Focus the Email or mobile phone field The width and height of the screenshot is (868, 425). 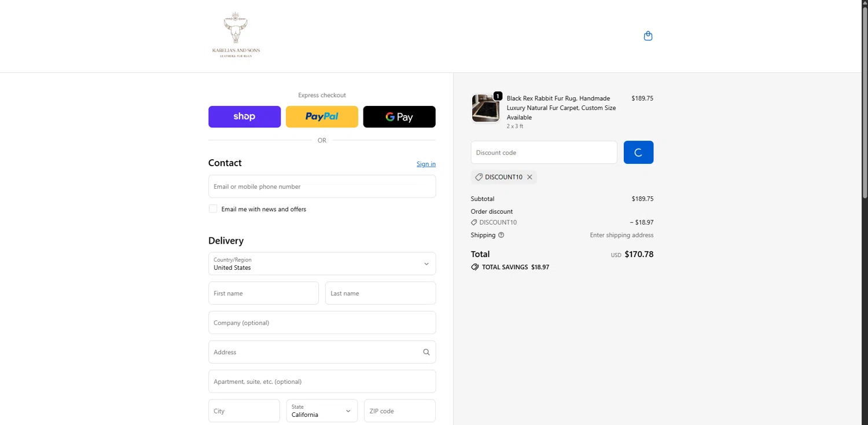point(322,186)
